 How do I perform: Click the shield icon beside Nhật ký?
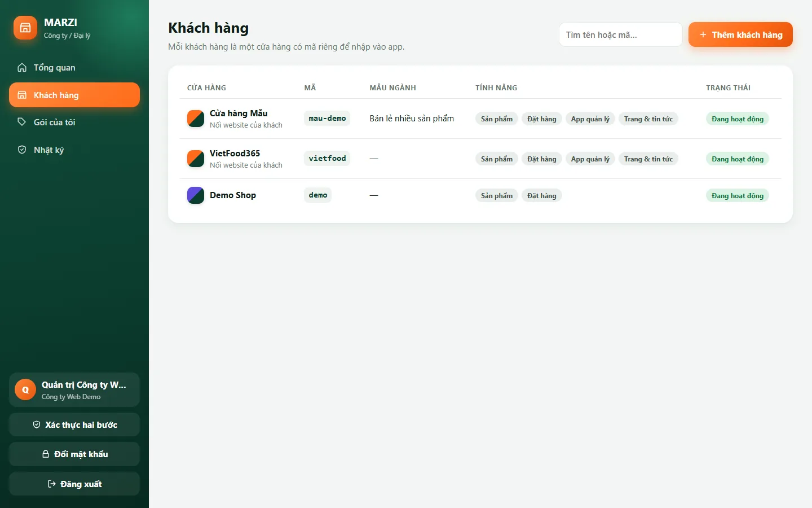[22, 150]
